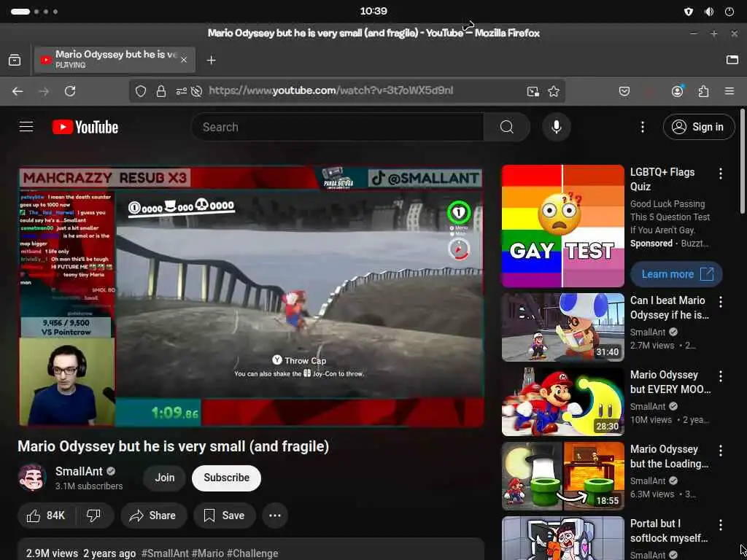Open options for LGBTQ+ Flags Quiz ad
747x560 pixels.
click(721, 174)
